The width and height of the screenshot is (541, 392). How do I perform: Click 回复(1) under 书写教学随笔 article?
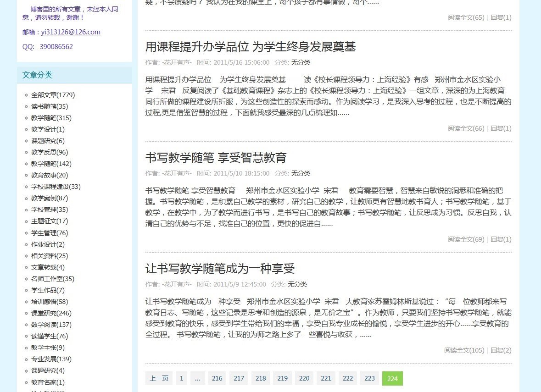point(501,239)
